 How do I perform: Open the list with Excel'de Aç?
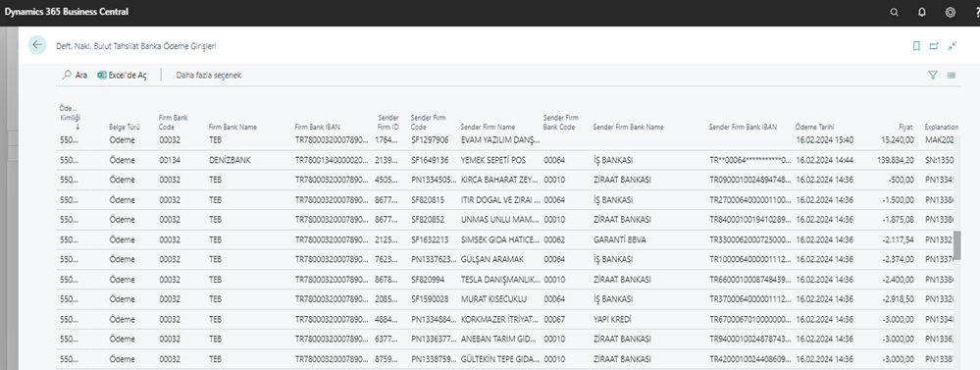point(122,75)
